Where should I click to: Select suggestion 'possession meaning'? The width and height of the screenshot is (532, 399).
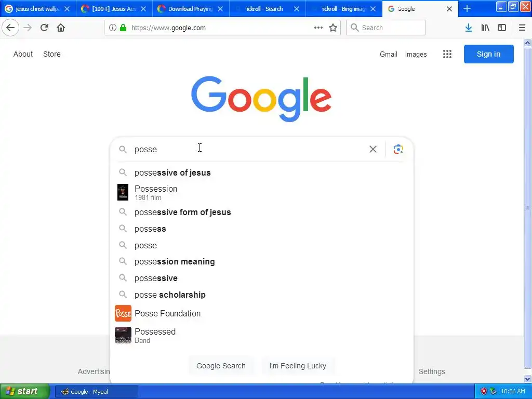(x=262, y=262)
